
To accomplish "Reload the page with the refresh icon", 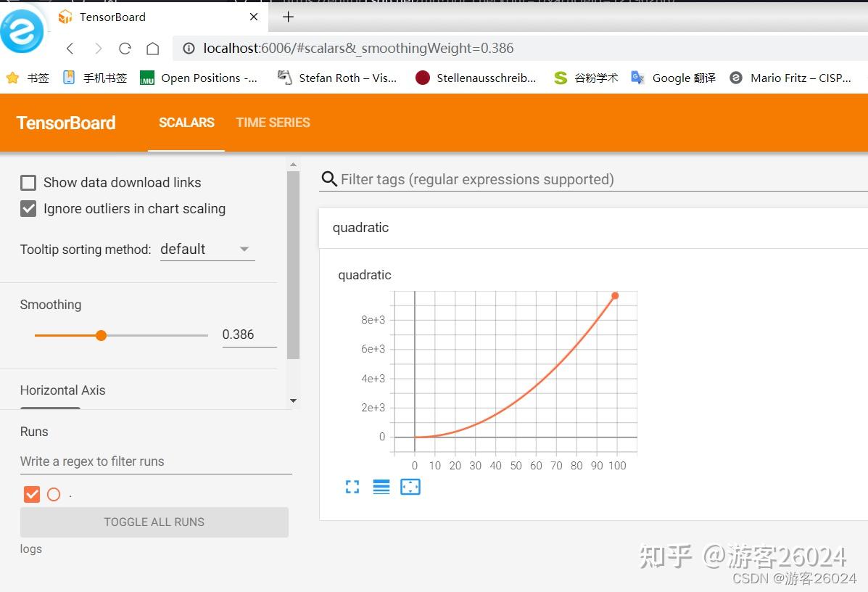I will [x=125, y=48].
